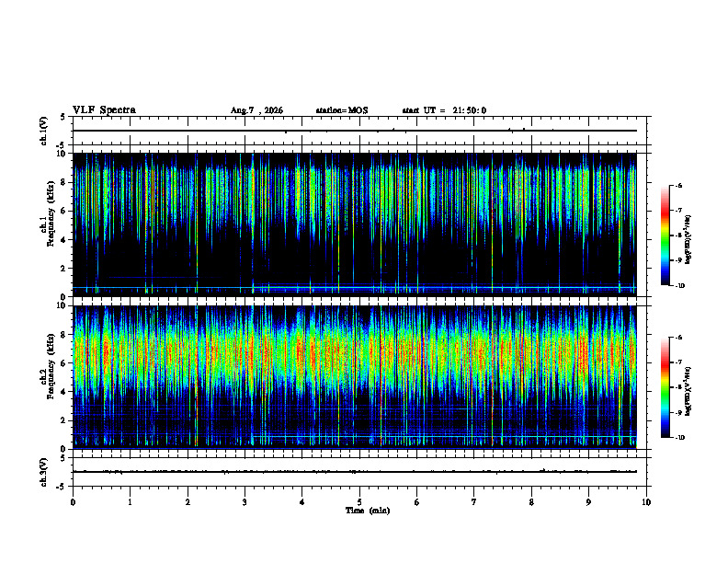Click time axis tick label "9"

click(588, 502)
